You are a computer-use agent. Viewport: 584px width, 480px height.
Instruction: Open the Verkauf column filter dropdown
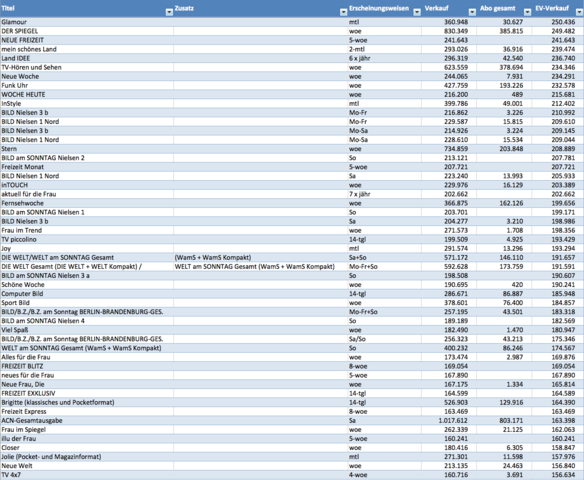(x=472, y=12)
